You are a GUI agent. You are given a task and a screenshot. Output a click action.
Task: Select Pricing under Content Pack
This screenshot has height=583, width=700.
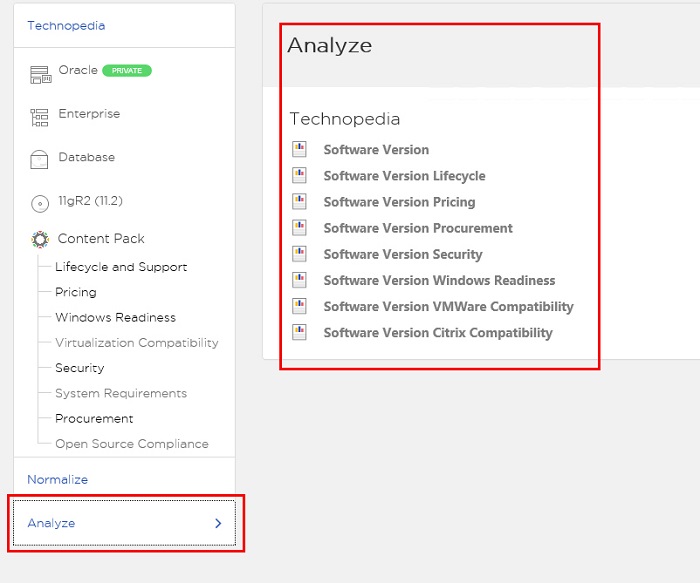click(75, 292)
